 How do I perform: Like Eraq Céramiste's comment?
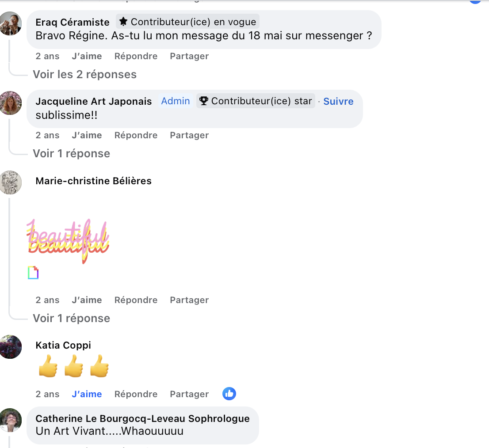(x=87, y=56)
